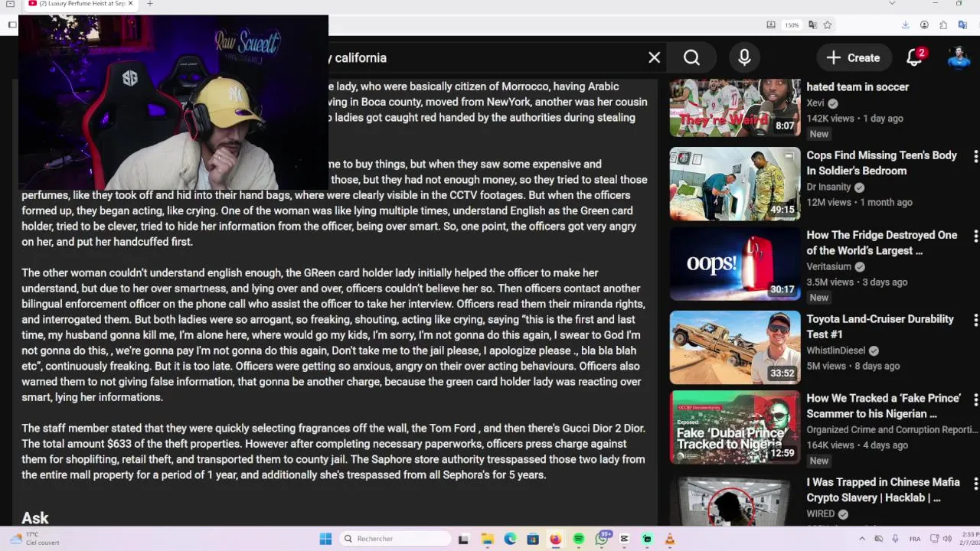Click the translate page icon in the address bar
The width and height of the screenshot is (980, 551).
812,25
